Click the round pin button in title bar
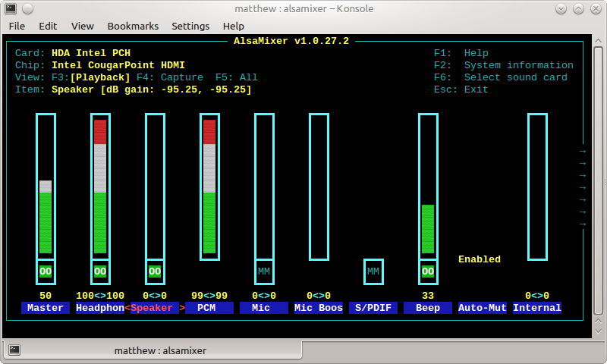Viewport: 607px width, 364px height. 27,8
